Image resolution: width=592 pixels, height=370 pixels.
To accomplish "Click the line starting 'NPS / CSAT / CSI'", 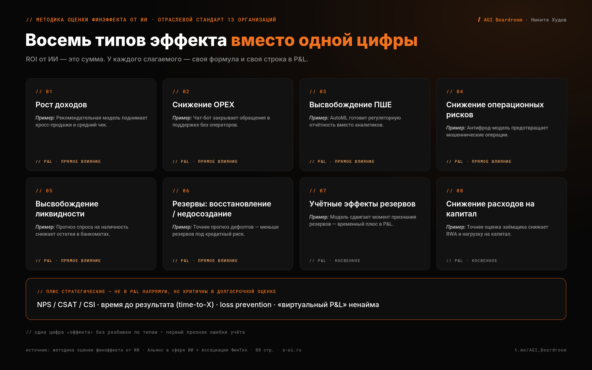I will click(x=208, y=305).
